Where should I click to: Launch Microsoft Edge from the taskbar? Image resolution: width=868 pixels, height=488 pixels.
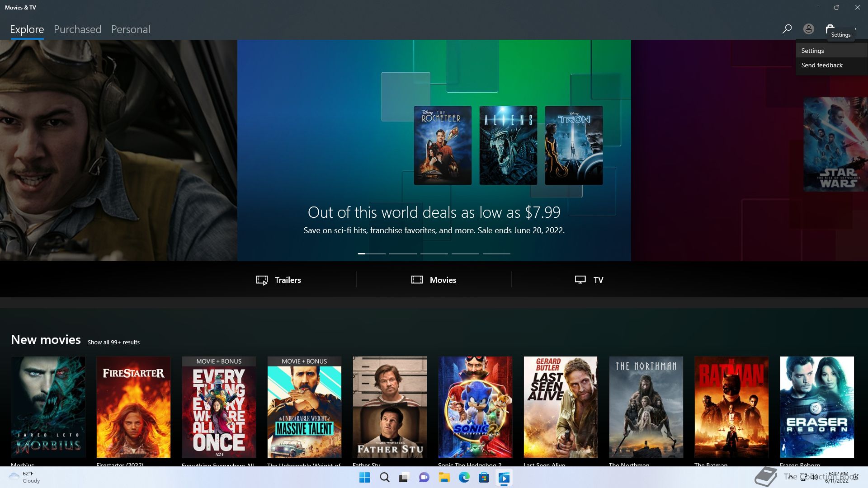[464, 478]
